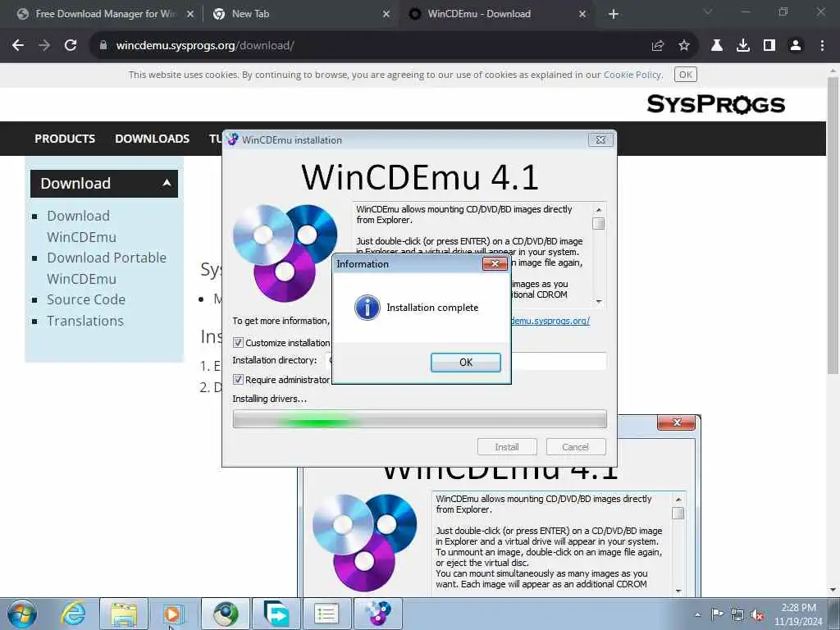The height and width of the screenshot is (630, 840).
Task: Go forward in browser history
Action: tap(44, 46)
